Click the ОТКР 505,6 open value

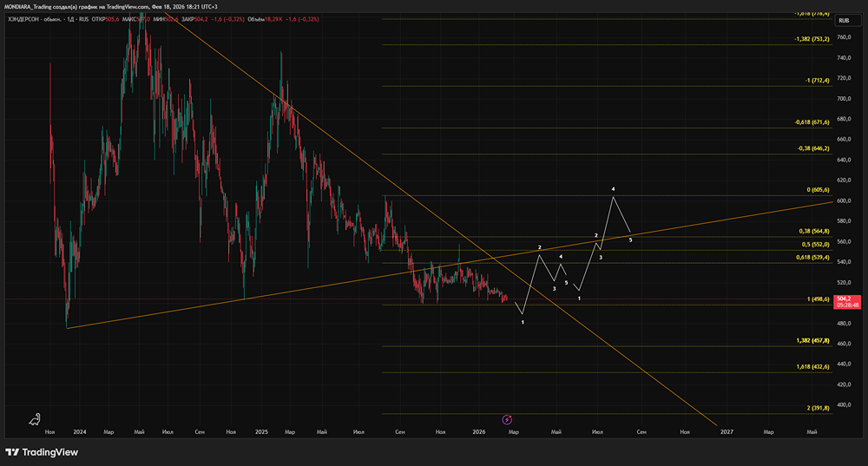coord(105,19)
